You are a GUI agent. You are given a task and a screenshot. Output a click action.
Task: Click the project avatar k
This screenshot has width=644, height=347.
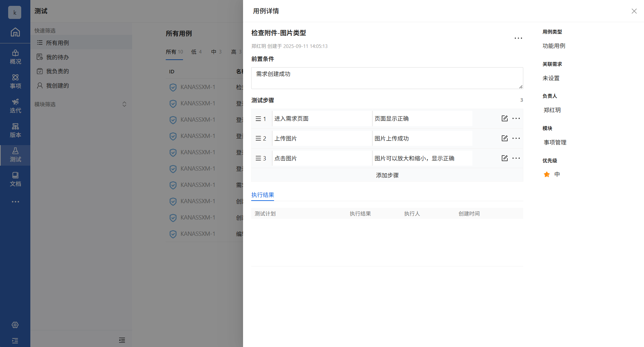[x=15, y=12]
